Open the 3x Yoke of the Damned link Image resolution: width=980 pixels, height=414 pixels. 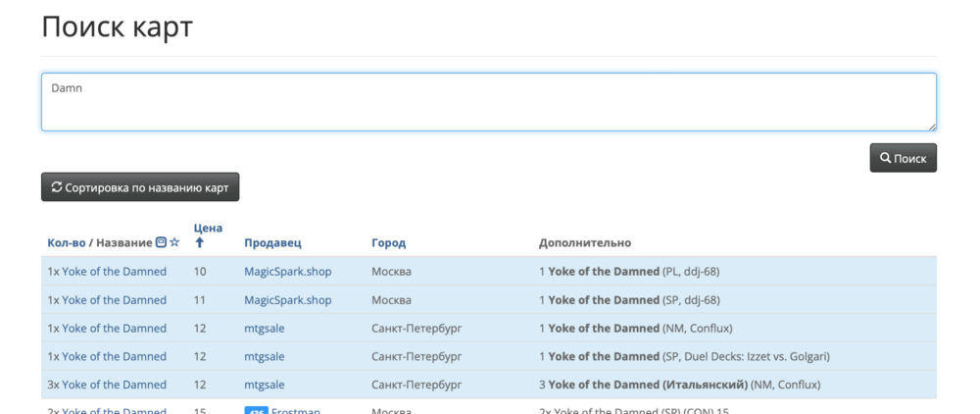pos(107,385)
